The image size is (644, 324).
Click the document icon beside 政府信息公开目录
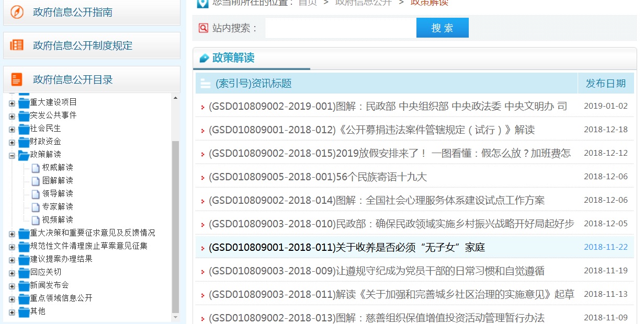pyautogui.click(x=17, y=79)
